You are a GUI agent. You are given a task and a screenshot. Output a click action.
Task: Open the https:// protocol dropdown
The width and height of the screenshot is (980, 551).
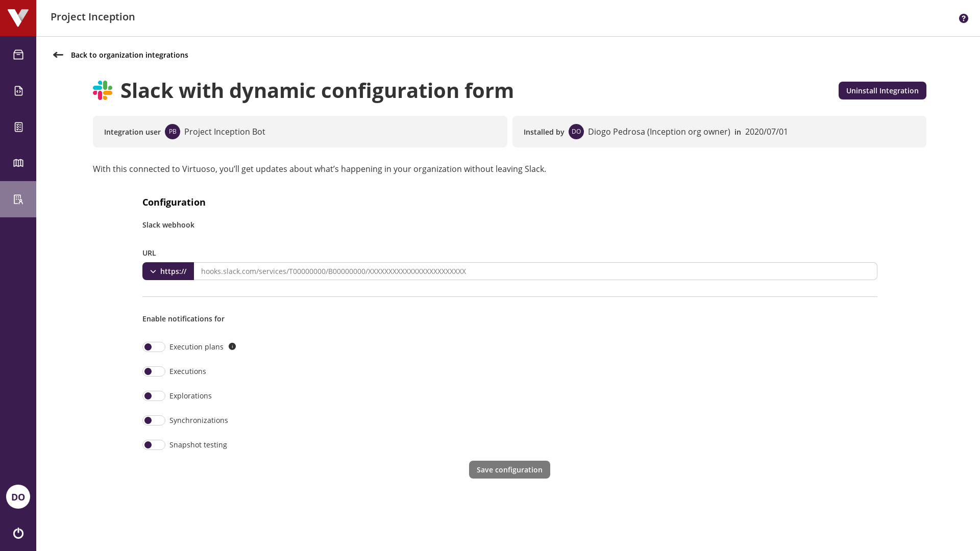(168, 271)
